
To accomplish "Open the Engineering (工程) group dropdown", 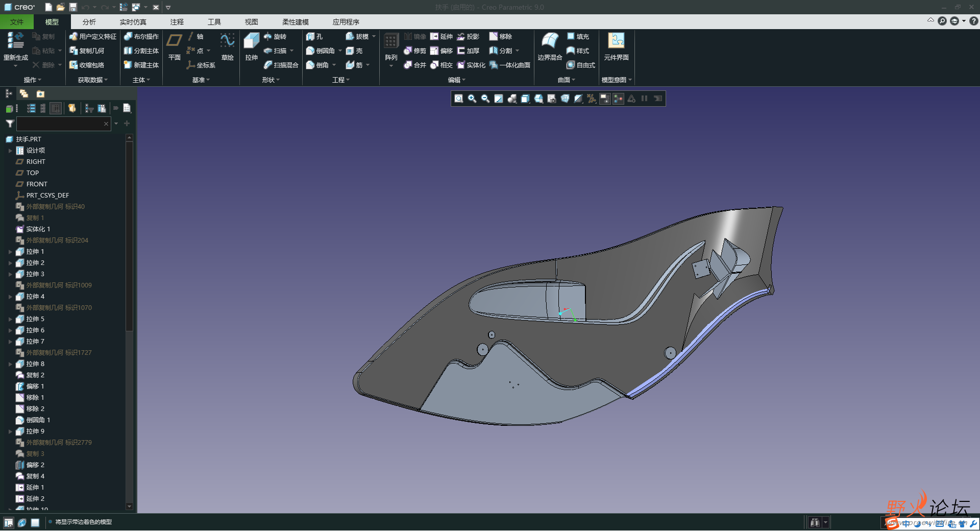I will coord(341,80).
